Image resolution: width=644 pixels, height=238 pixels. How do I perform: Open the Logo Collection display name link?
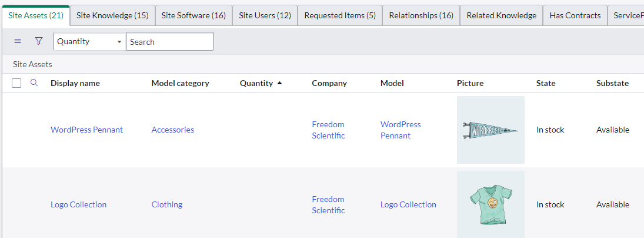pyautogui.click(x=78, y=204)
